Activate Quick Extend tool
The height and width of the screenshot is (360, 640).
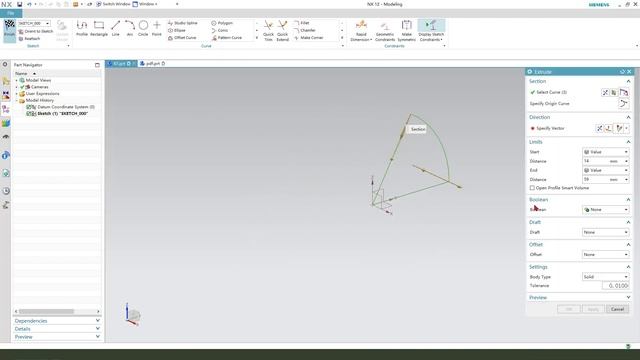point(282,31)
